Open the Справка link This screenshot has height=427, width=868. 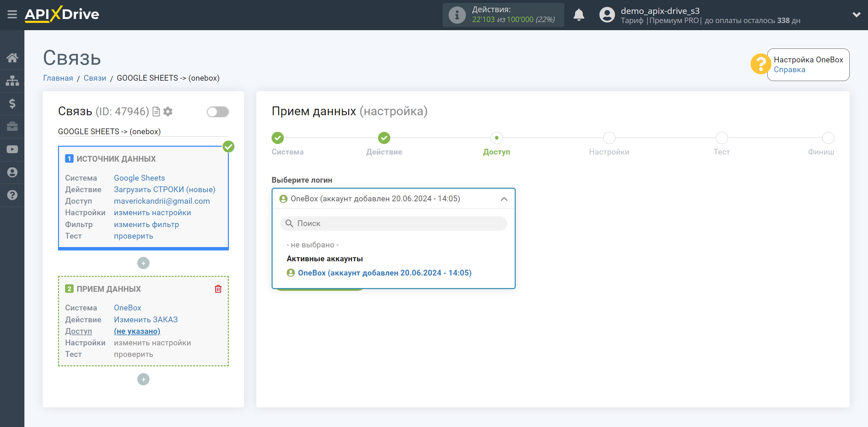[x=789, y=70]
